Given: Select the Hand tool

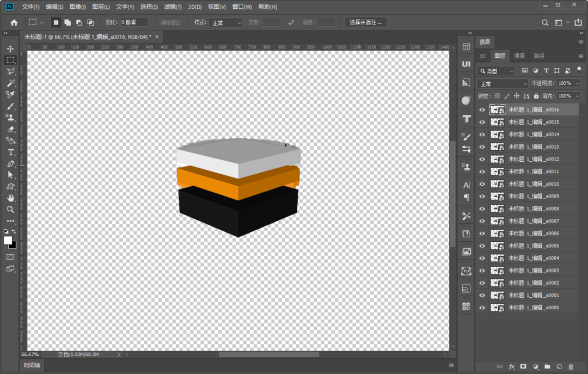Looking at the screenshot, I should (x=10, y=198).
